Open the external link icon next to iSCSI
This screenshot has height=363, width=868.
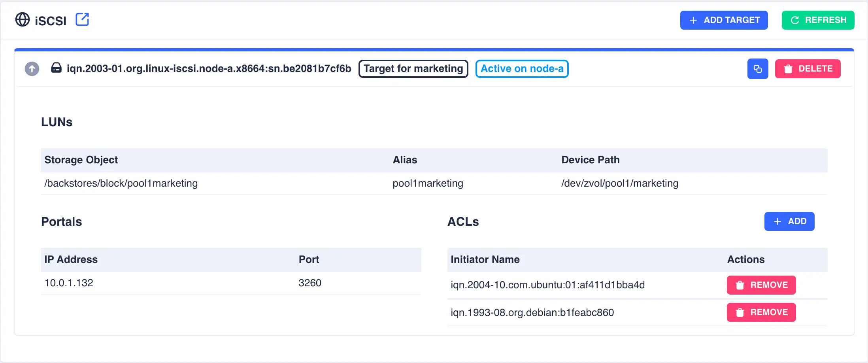pyautogui.click(x=82, y=19)
